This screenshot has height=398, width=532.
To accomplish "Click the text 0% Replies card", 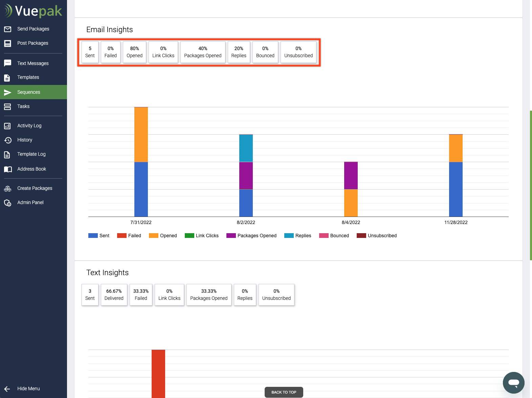I will [245, 295].
